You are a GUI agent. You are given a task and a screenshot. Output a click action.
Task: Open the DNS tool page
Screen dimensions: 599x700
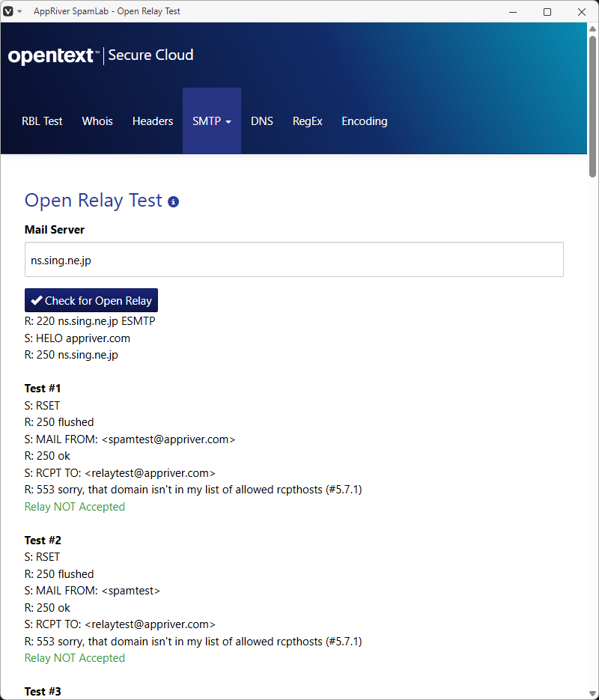262,121
